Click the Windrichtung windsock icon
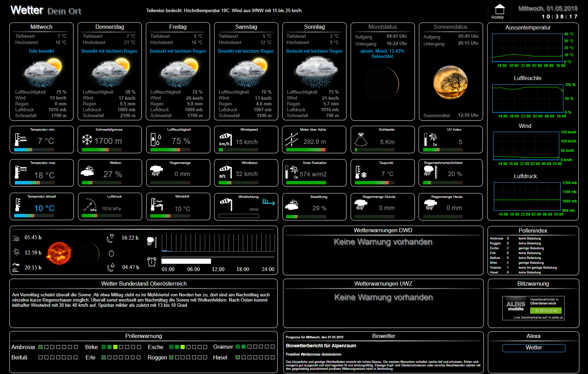Image resolution: width=588 pixels, height=374 pixels. coord(226,205)
